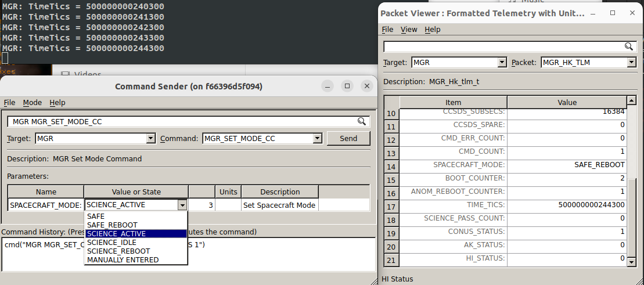The image size is (644, 285).
Task: Select SAFE from the mode list
Action: tap(136, 216)
